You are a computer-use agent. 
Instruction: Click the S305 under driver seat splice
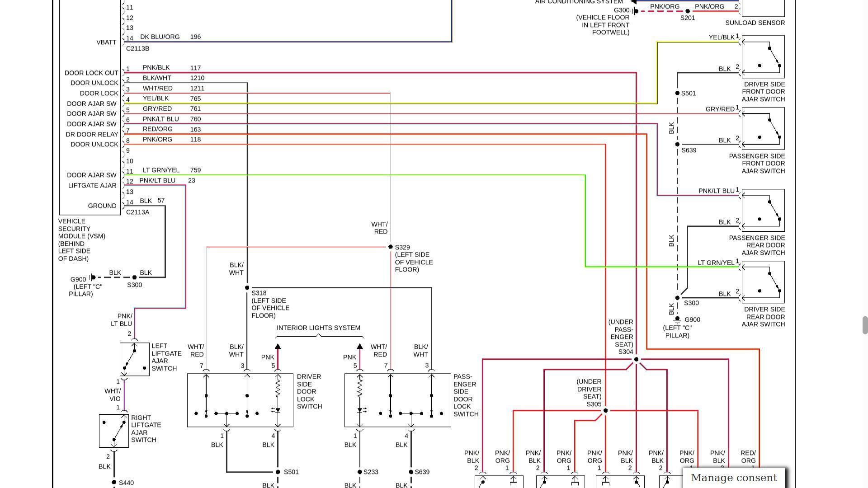point(605,411)
